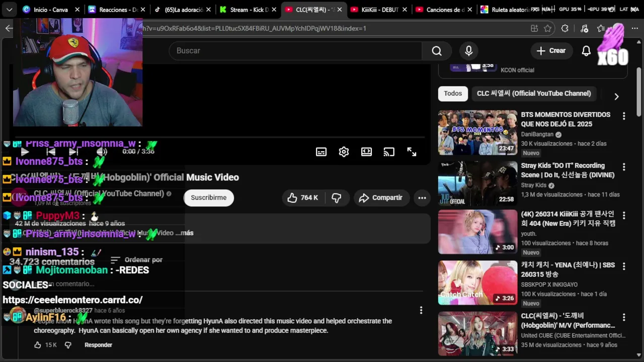Switch to the Inicio - Canva tab
644x362 pixels.
(x=51, y=10)
